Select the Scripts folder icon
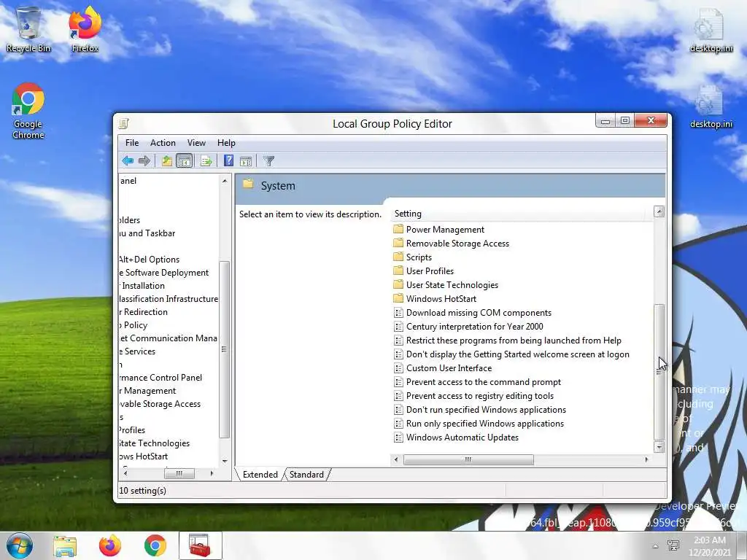747x560 pixels. [x=398, y=257]
